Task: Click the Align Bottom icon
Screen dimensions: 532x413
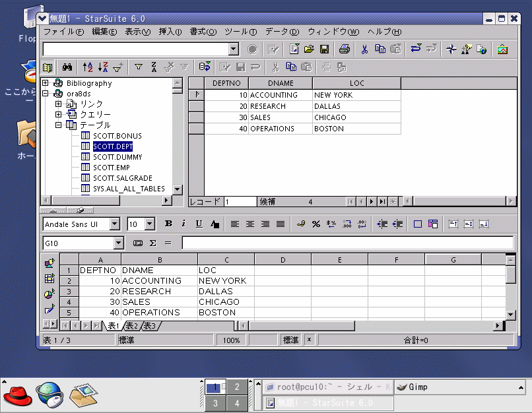Action: pyautogui.click(x=484, y=224)
